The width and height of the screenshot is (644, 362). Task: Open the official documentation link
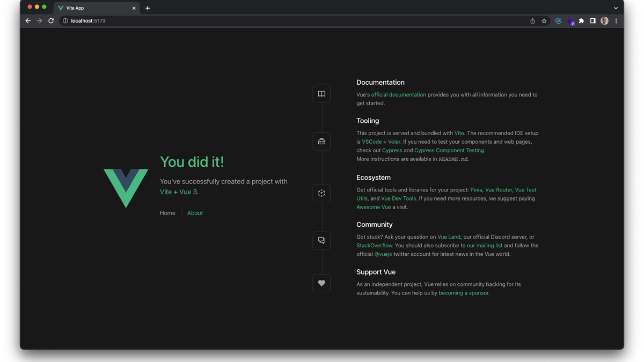click(398, 94)
